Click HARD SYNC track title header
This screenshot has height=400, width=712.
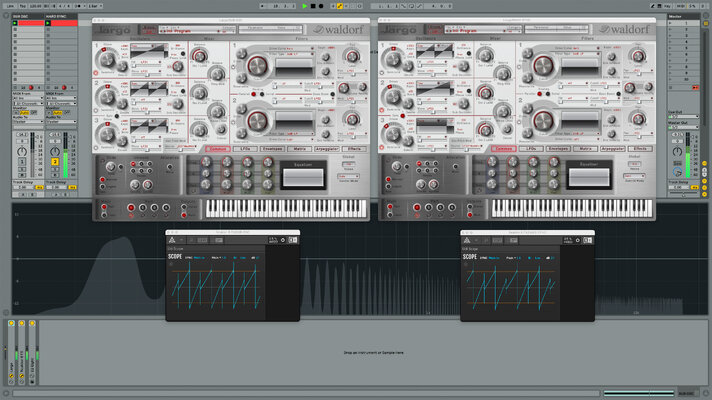(61, 16)
